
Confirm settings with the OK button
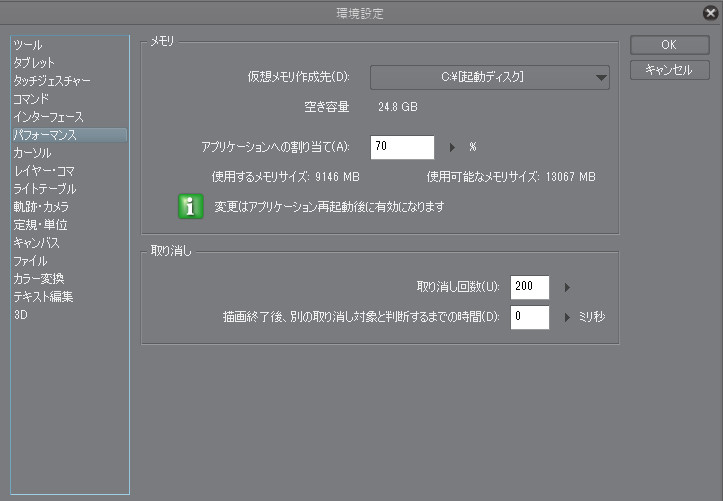[670, 45]
